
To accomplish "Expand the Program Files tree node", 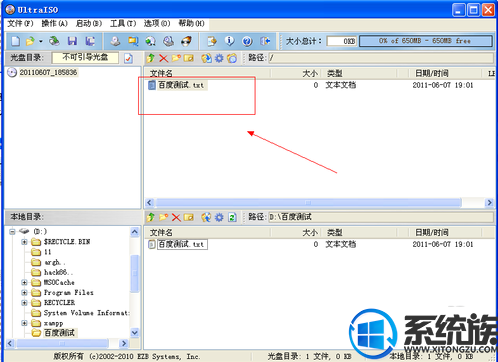I will click(x=24, y=293).
